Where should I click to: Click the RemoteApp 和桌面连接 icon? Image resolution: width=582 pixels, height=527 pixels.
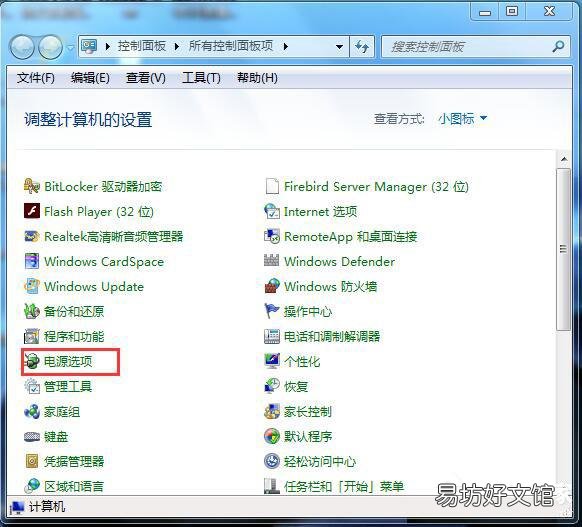pyautogui.click(x=272, y=236)
